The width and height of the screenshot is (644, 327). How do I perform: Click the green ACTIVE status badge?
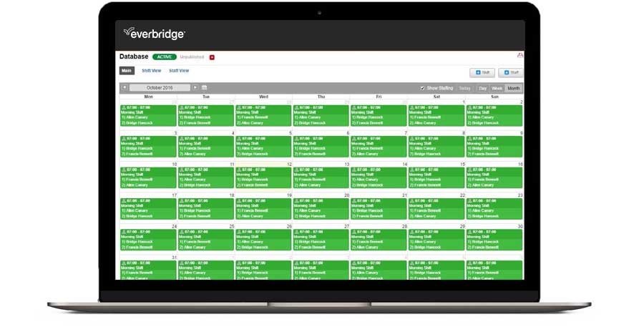click(x=164, y=57)
